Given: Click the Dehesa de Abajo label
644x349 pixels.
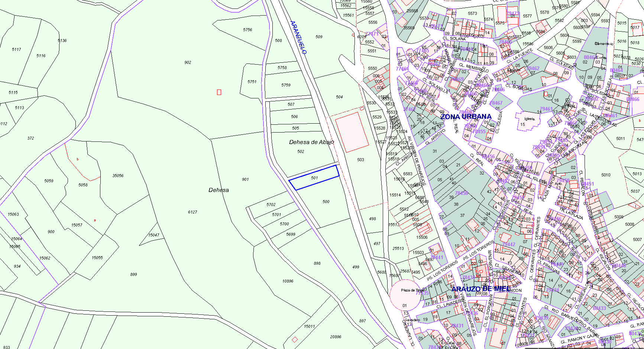Looking at the screenshot, I should 311,142.
